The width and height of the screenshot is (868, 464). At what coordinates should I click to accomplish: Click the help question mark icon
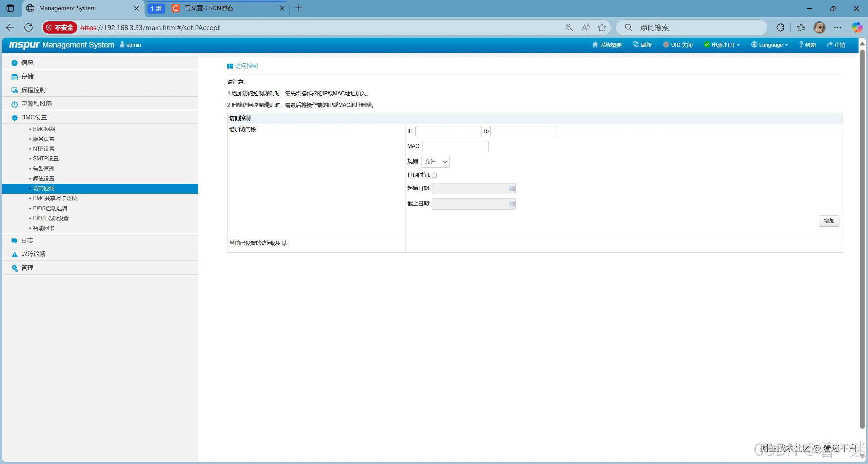click(801, 45)
